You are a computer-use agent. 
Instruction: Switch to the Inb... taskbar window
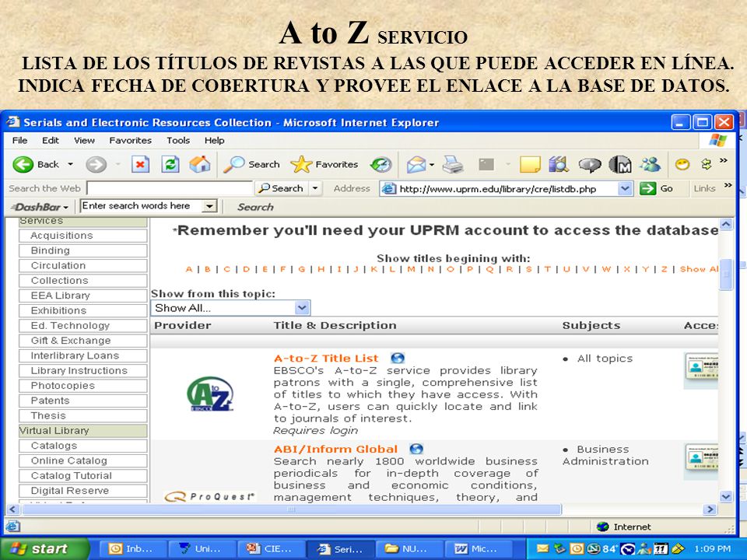tap(133, 548)
